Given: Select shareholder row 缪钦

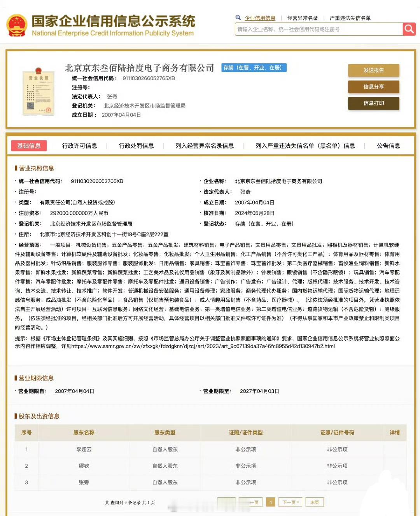Looking at the screenshot, I should pos(210,466).
